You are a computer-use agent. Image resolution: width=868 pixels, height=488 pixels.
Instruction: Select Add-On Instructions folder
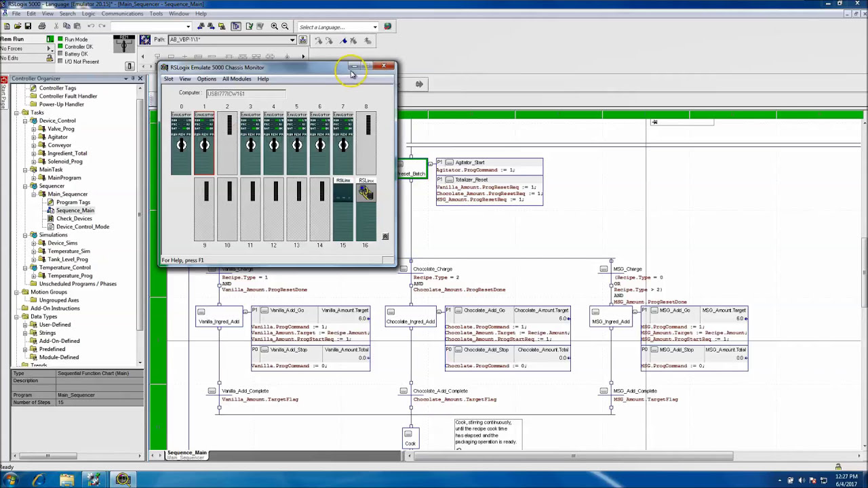click(55, 308)
